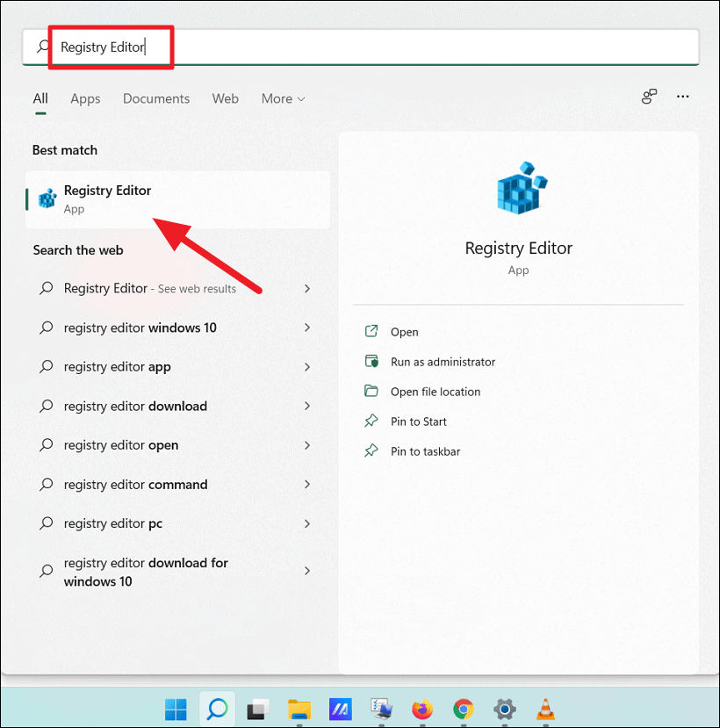Choose Open file location
The height and width of the screenshot is (728, 720).
point(436,392)
